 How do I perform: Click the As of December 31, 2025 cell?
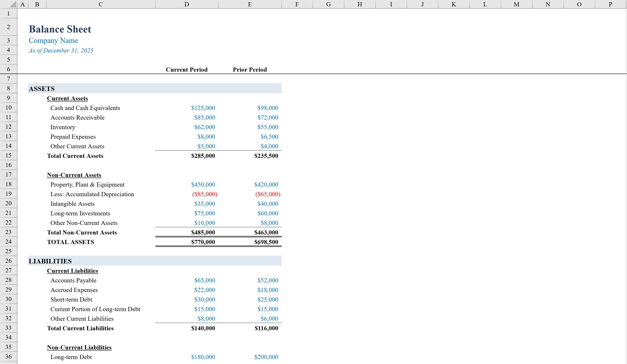point(61,50)
